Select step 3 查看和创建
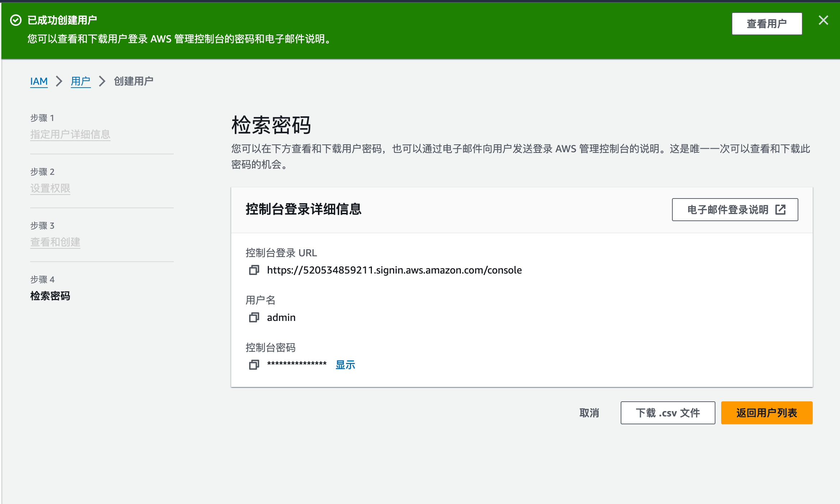The image size is (840, 504). coord(55,242)
